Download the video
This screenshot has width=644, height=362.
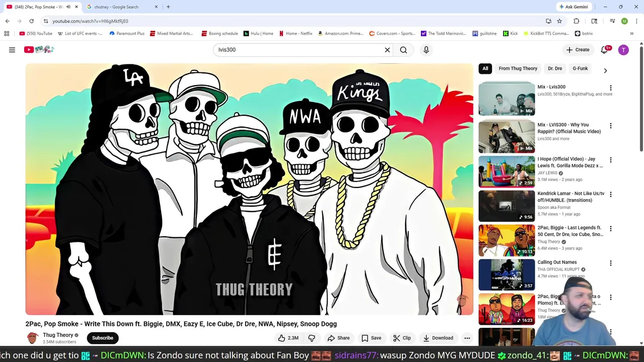tap(438, 338)
